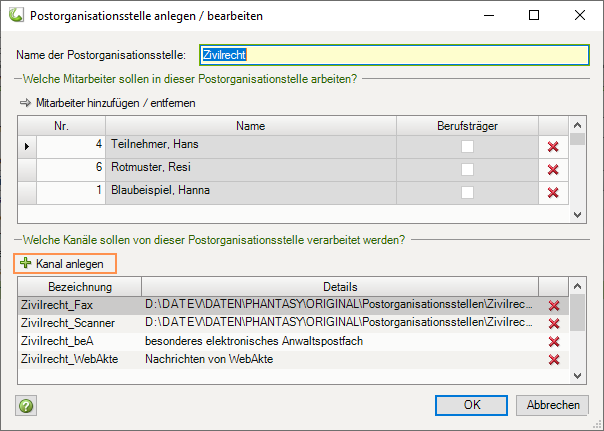Screen dimensions: 604x431
Task: Delete the Zivilrecht_beA channel
Action: [x=554, y=342]
